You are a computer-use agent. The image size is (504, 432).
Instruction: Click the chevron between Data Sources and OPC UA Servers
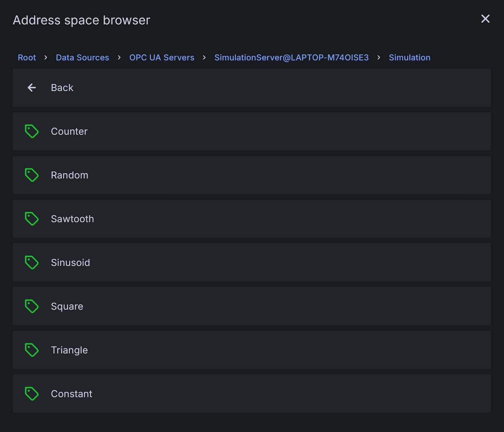tap(119, 57)
